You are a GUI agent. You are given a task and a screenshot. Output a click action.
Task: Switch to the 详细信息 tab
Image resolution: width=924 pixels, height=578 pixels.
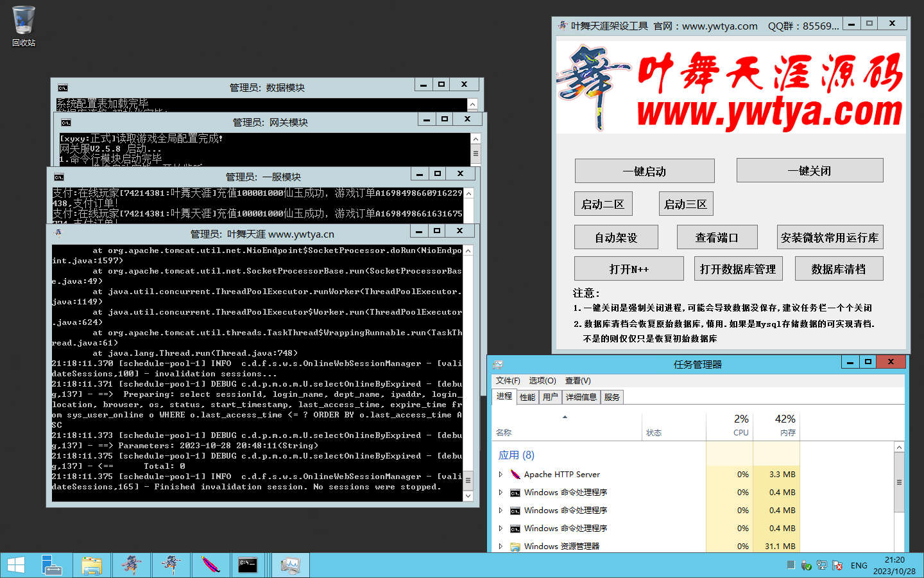(x=581, y=397)
